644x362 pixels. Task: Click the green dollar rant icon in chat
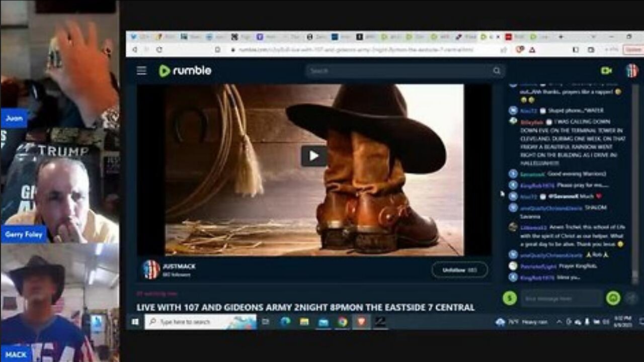(510, 298)
